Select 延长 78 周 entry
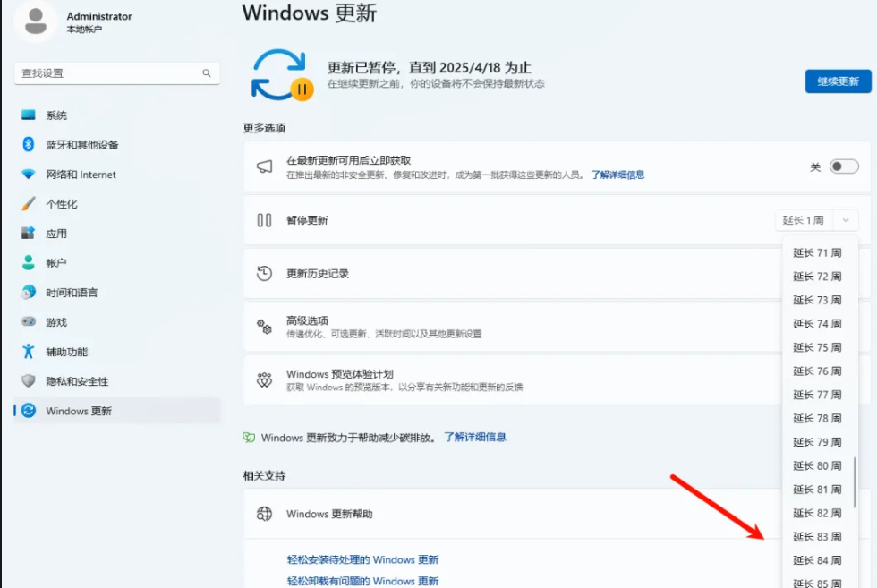 (817, 419)
